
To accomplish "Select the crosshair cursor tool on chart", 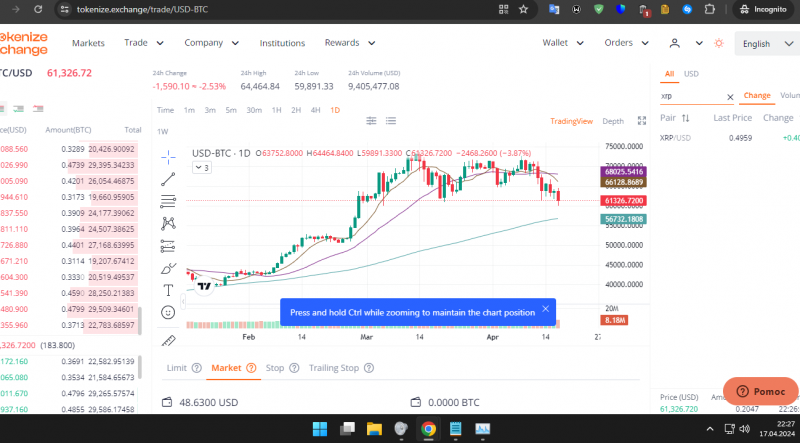I will 168,155.
